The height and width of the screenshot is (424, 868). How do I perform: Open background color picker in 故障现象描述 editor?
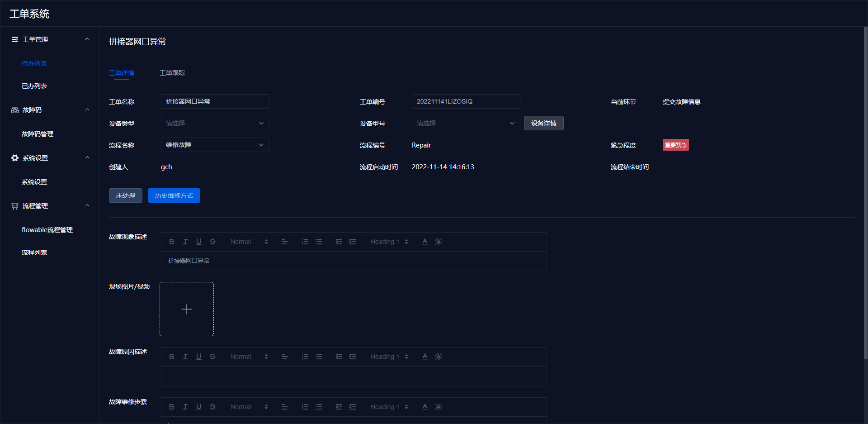[x=439, y=242]
